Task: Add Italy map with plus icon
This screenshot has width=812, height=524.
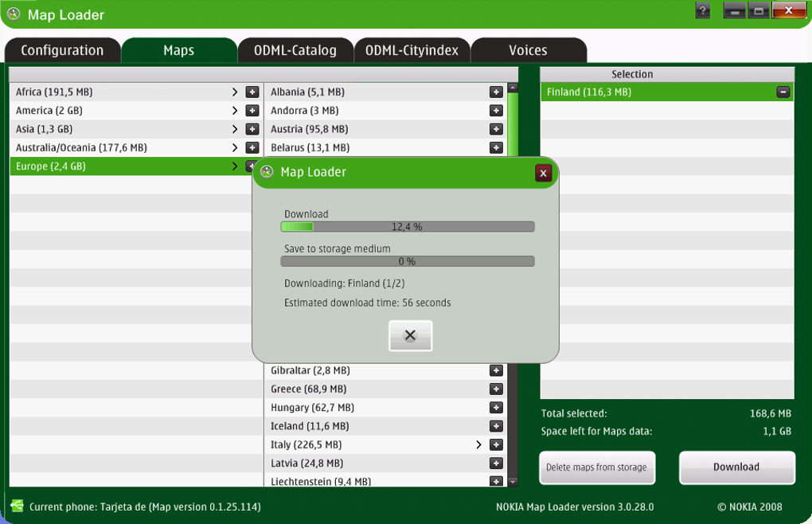Action: [496, 445]
